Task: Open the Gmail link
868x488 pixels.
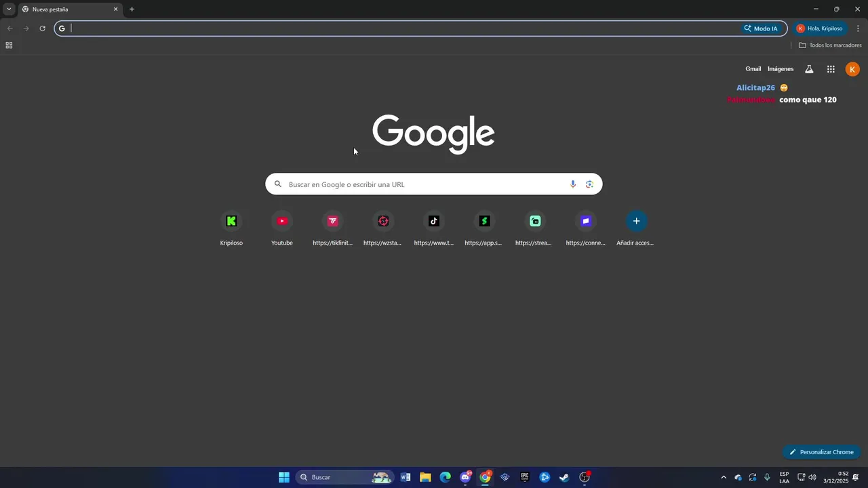Action: coord(753,69)
